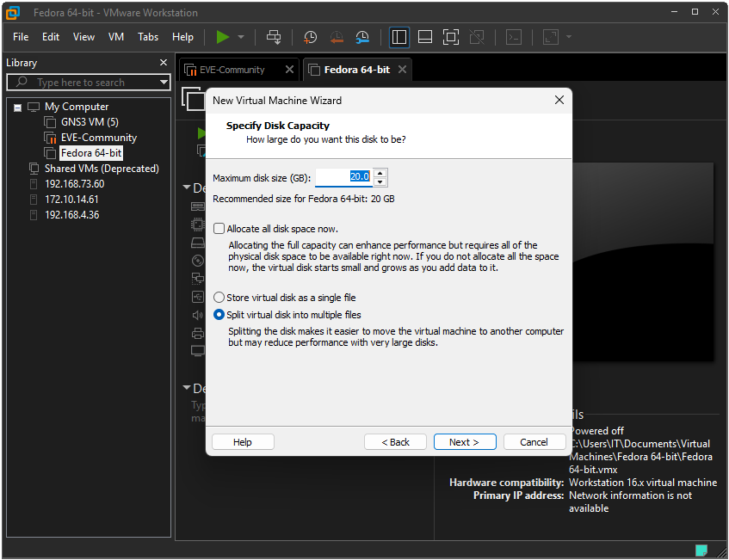Click the Cancel button in wizard
The image size is (729, 560).
point(534,442)
